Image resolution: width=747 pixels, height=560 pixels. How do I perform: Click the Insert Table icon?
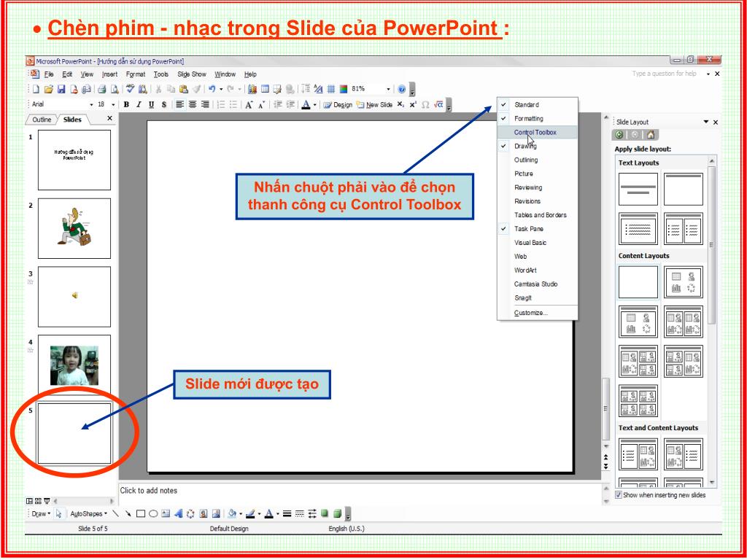[x=265, y=89]
